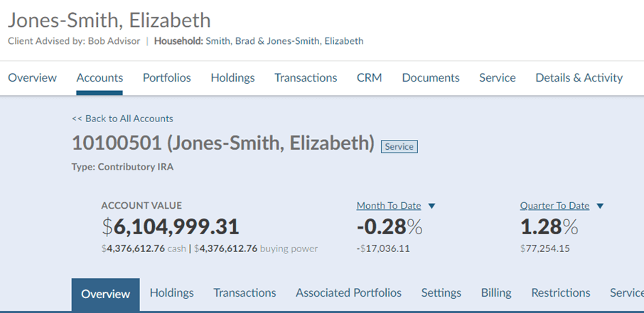Open the Details & Activity tab

pos(579,78)
